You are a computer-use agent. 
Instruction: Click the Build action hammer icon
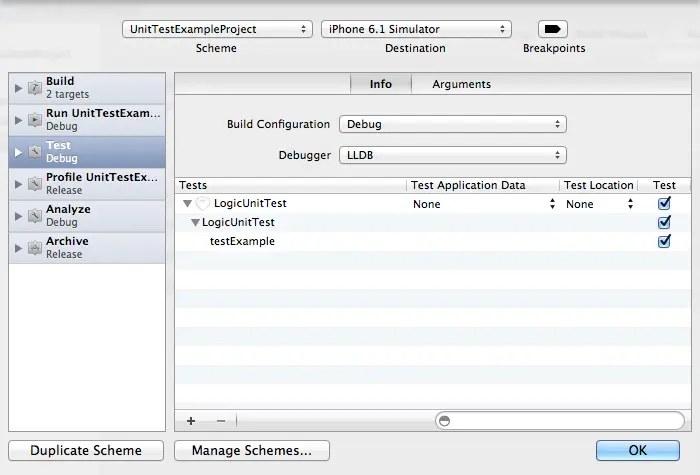tap(34, 88)
